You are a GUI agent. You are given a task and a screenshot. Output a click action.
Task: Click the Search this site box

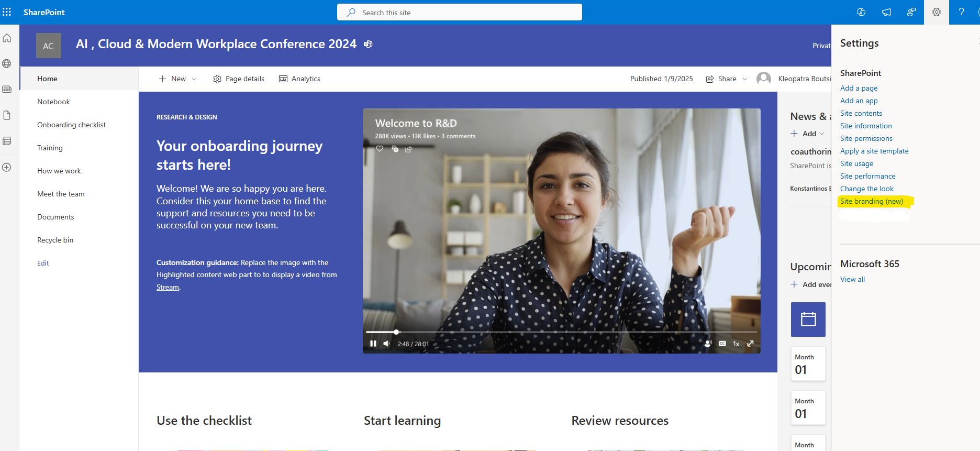tap(459, 12)
